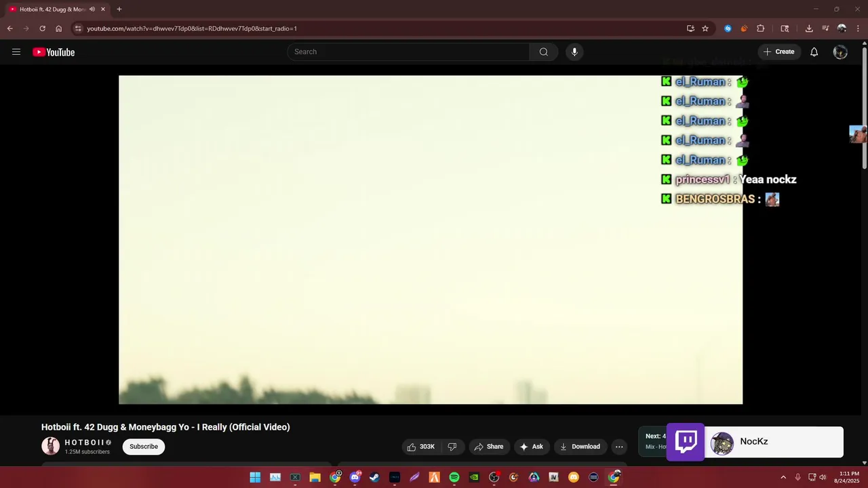This screenshot has height=488, width=868.
Task: Select the Hotboii ft. 42 Dugg tab
Action: (57, 9)
